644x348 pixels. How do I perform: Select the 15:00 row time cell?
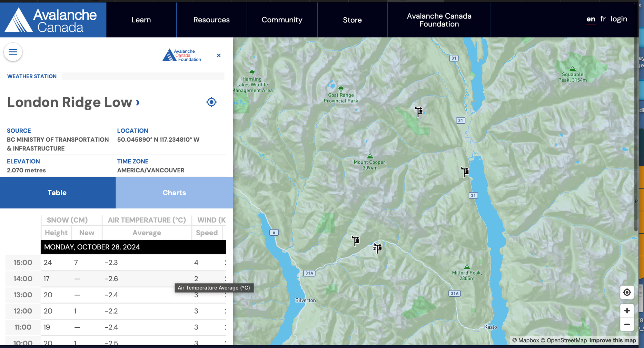[23, 263]
